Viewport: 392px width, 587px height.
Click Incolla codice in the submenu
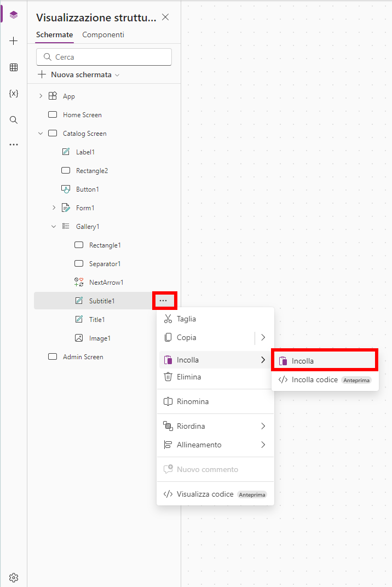[x=325, y=379]
